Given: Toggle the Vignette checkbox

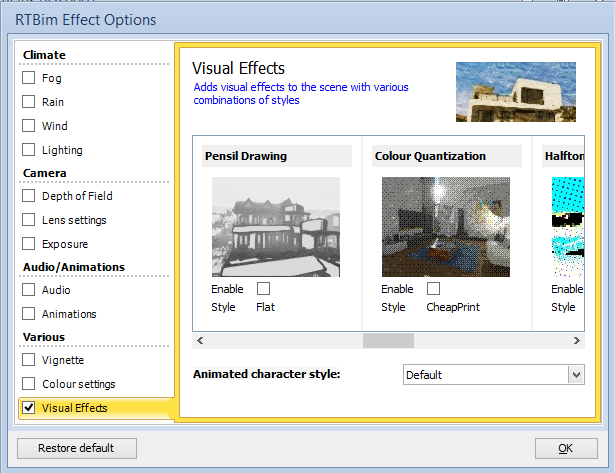Looking at the screenshot, I should 29,360.
